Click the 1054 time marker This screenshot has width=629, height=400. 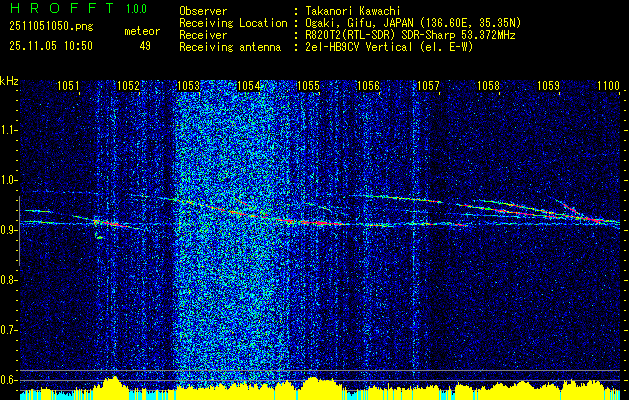click(248, 85)
